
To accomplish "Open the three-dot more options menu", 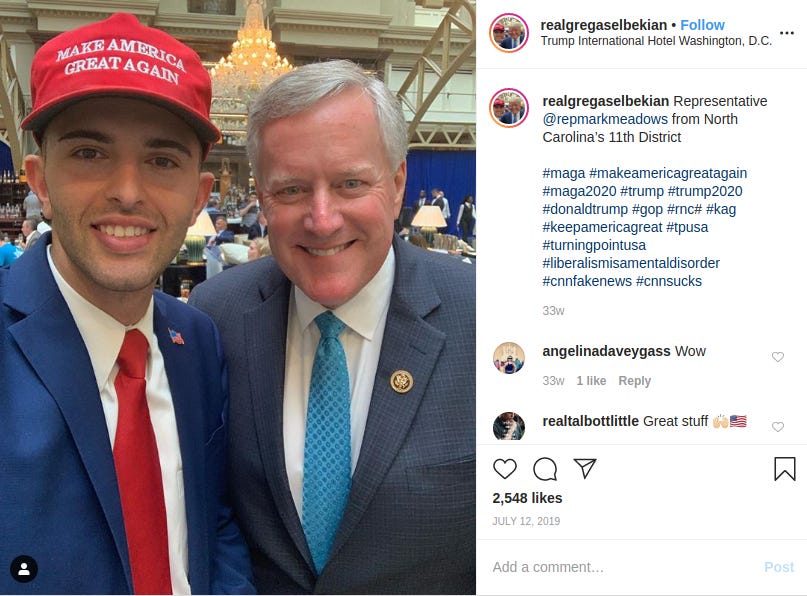I will coord(786,33).
